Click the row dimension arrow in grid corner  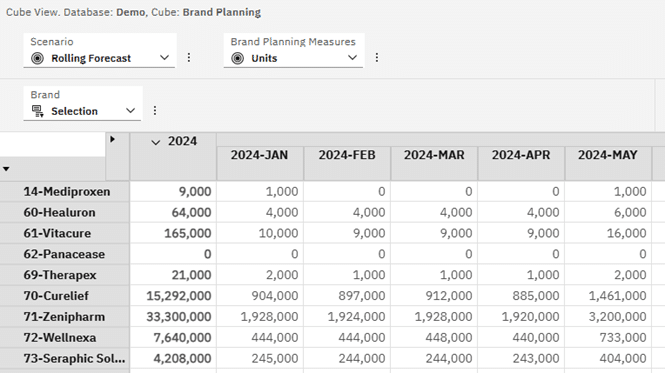[x=6, y=169]
